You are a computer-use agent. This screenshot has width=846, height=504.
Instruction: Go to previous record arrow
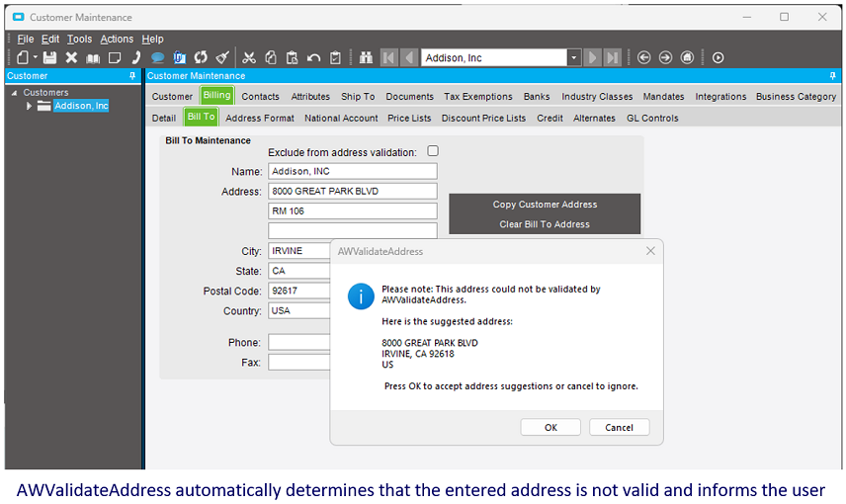(409, 57)
